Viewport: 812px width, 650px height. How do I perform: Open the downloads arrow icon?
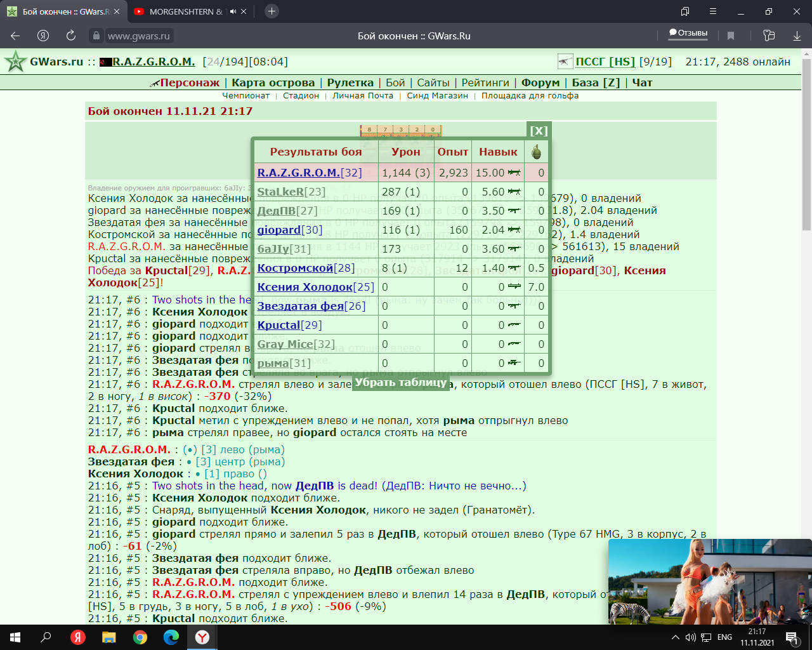[x=797, y=36]
